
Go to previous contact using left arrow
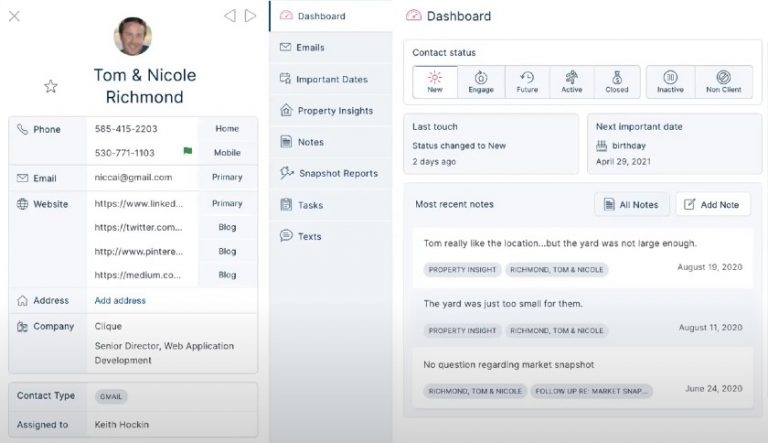[229, 16]
